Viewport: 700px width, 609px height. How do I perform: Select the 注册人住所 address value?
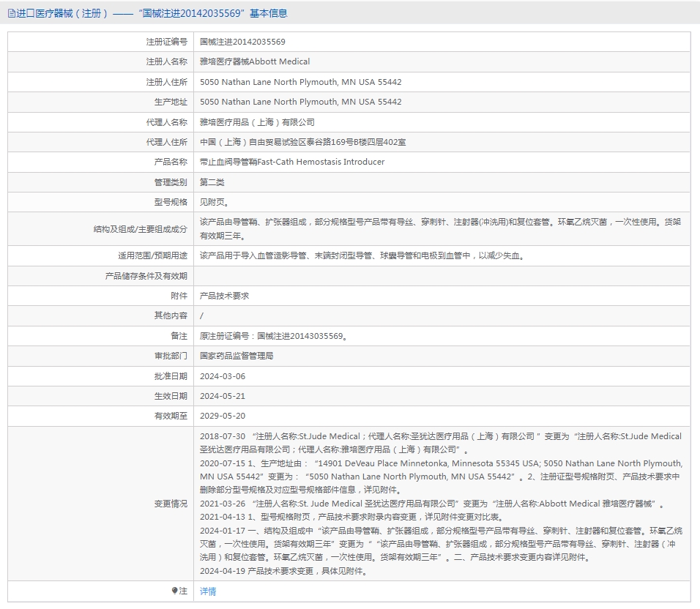tap(300, 82)
